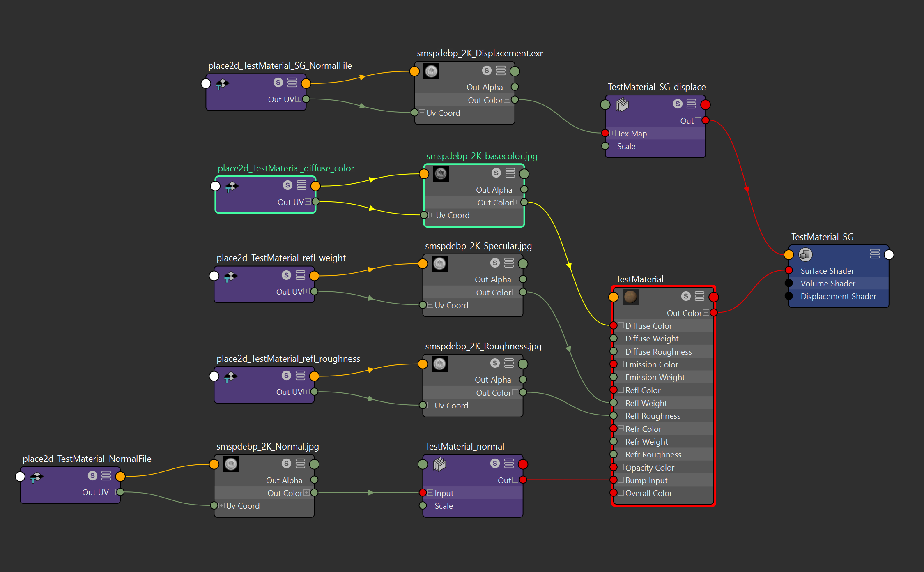924x572 pixels.
Task: Change view mode icon on place2d_TestMaterial_SG_NormalFile node
Action: pos(292,83)
